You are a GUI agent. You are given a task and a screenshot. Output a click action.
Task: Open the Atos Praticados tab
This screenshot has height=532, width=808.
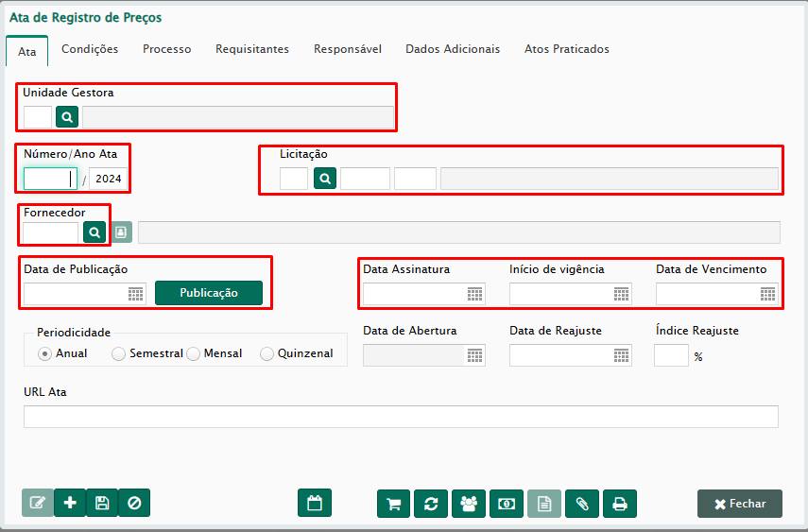pos(566,49)
